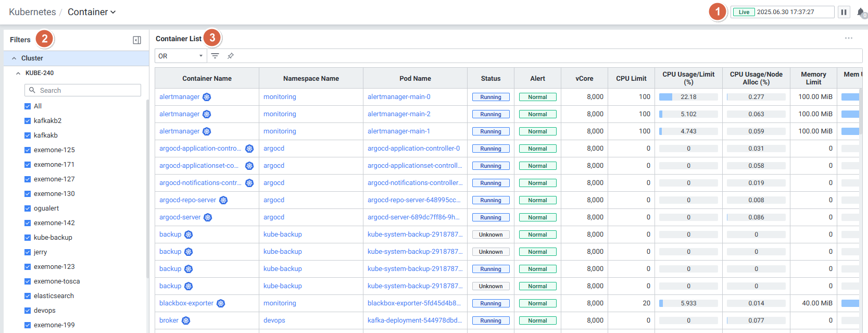The image size is (868, 333).
Task: Go to Kubernetes breadcrumb
Action: point(32,12)
